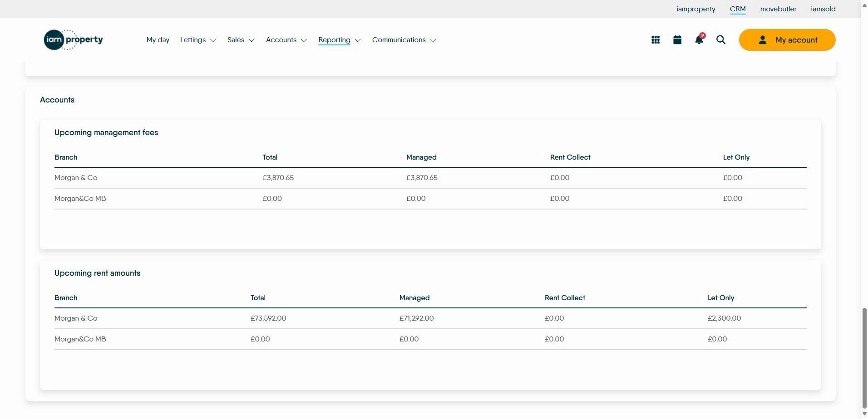Click the search magnifier icon
The image size is (868, 419).
click(720, 40)
